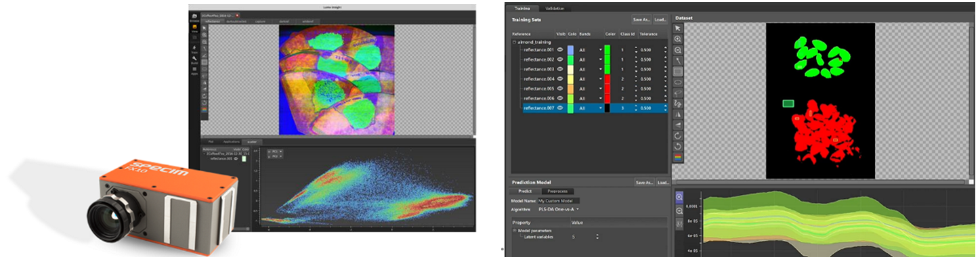
Task: Hide reflectance.004 using its eye icon
Action: [560, 78]
